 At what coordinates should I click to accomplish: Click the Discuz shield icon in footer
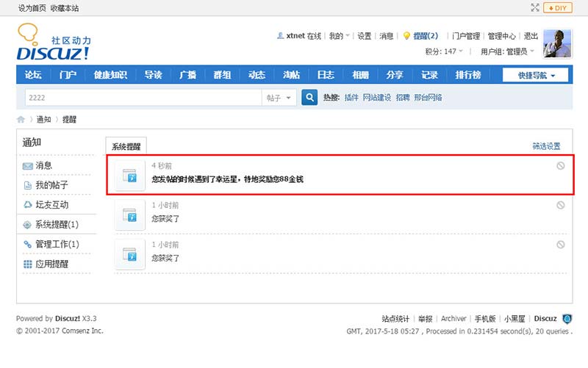567,319
